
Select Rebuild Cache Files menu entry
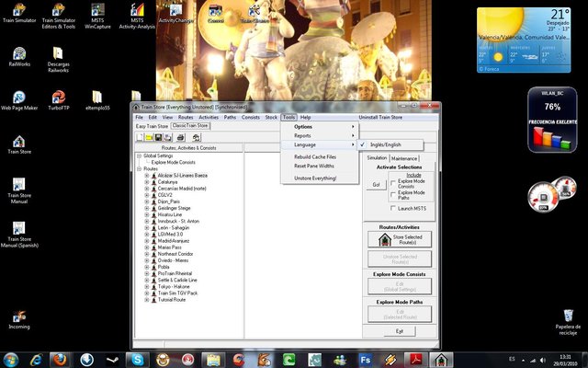click(315, 157)
